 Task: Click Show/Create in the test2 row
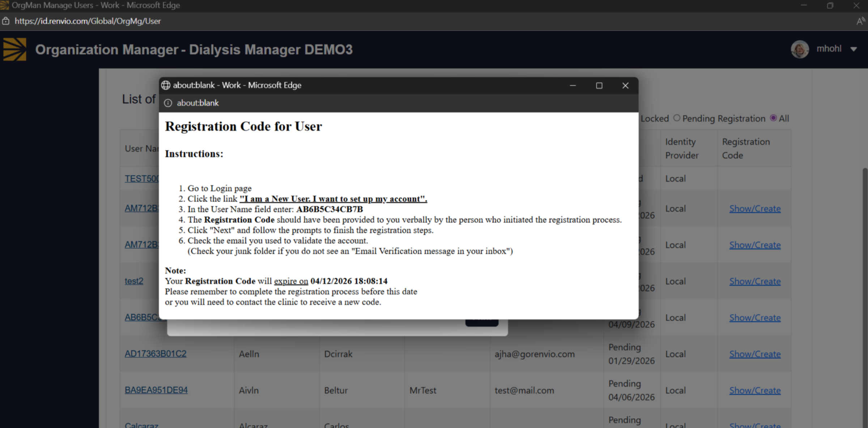click(x=755, y=281)
